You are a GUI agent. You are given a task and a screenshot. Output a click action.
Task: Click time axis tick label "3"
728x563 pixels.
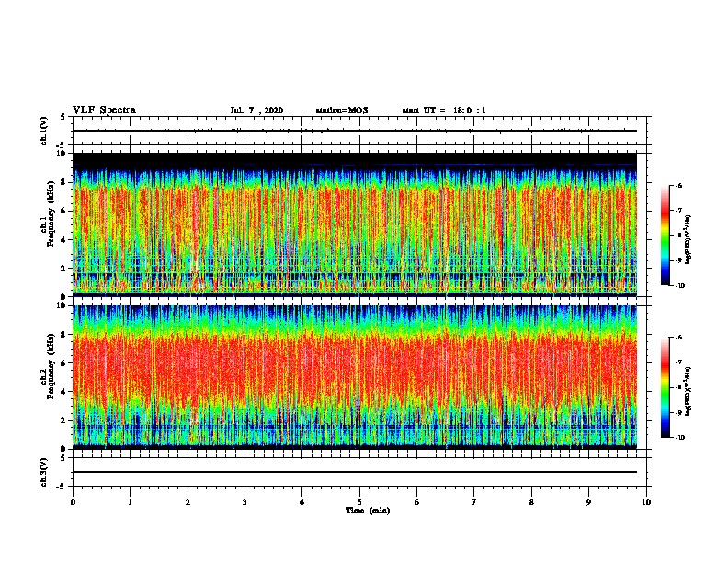245,501
